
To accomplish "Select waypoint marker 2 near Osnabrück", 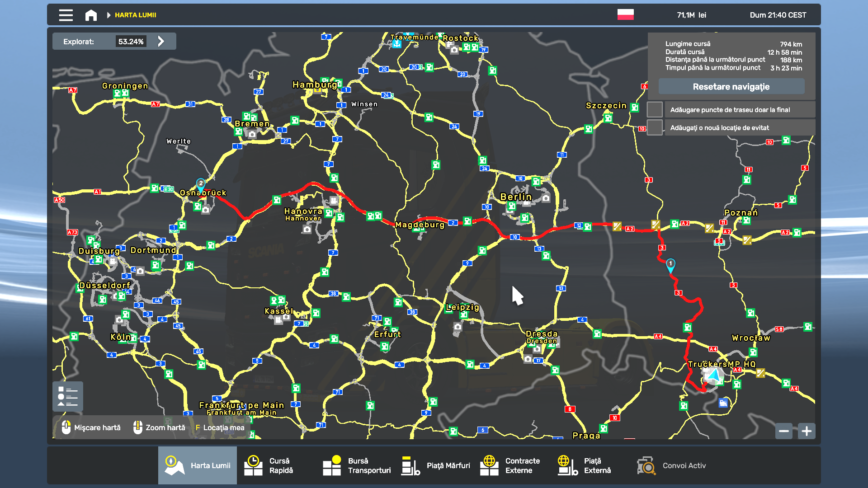I will click(x=201, y=184).
